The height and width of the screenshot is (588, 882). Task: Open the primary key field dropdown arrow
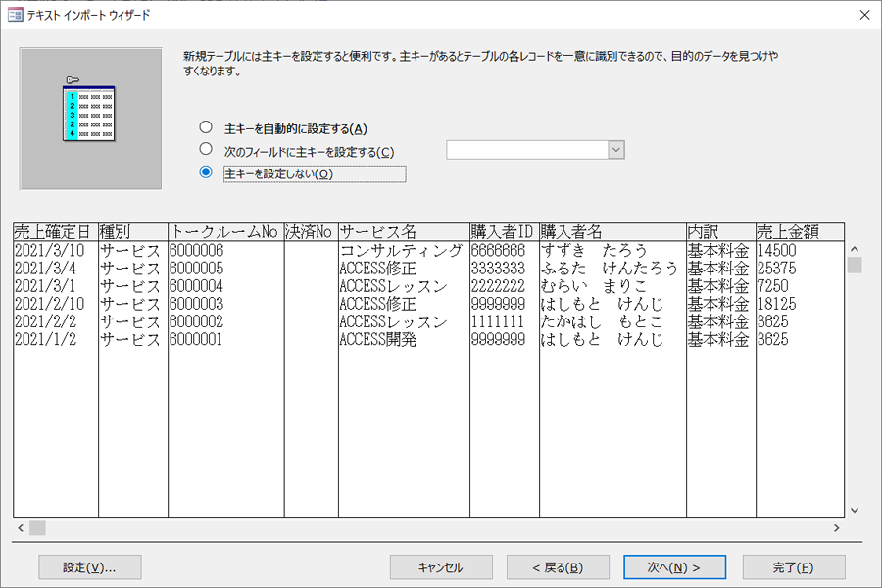tap(615, 150)
